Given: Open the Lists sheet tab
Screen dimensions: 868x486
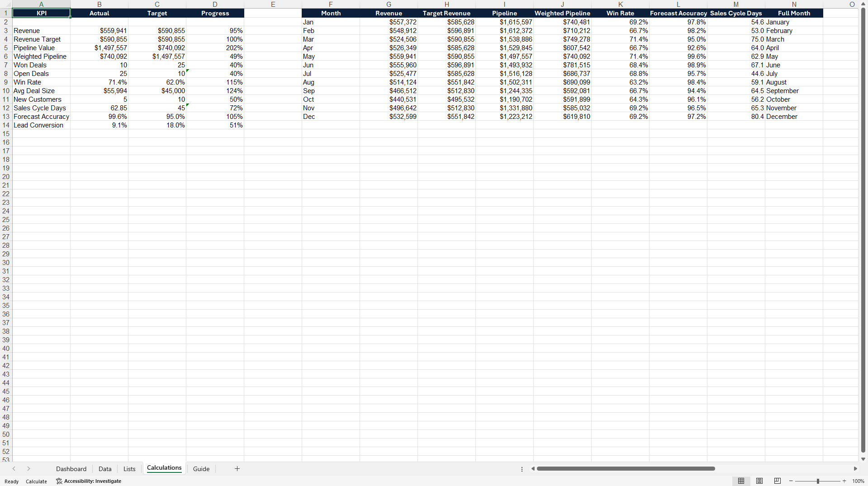Looking at the screenshot, I should (129, 469).
